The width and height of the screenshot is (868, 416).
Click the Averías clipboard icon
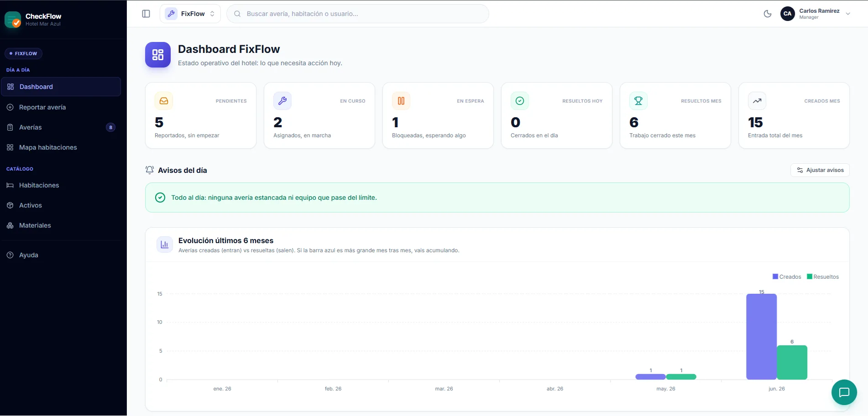point(10,127)
